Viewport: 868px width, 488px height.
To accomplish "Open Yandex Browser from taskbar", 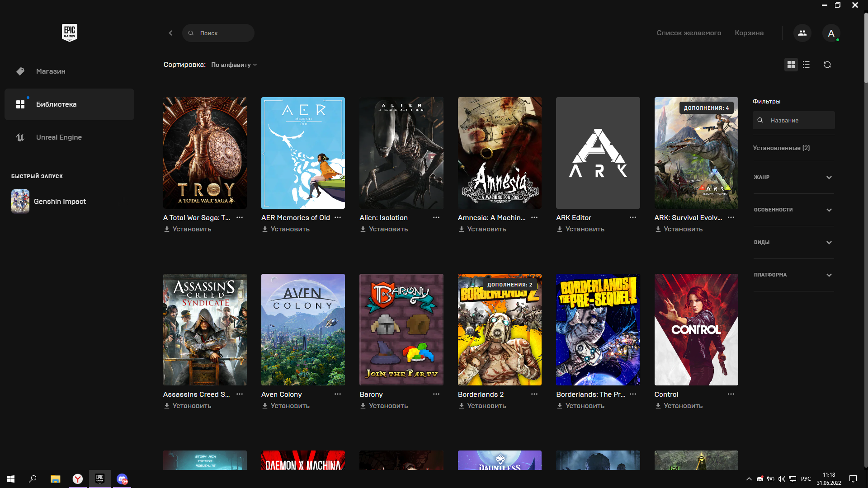I will [x=78, y=479].
